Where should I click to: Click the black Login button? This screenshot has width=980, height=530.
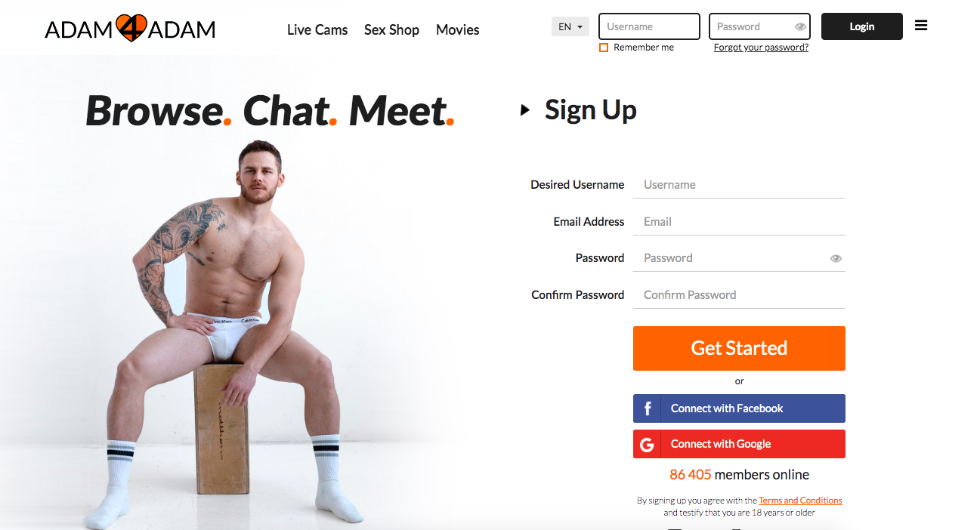click(862, 26)
